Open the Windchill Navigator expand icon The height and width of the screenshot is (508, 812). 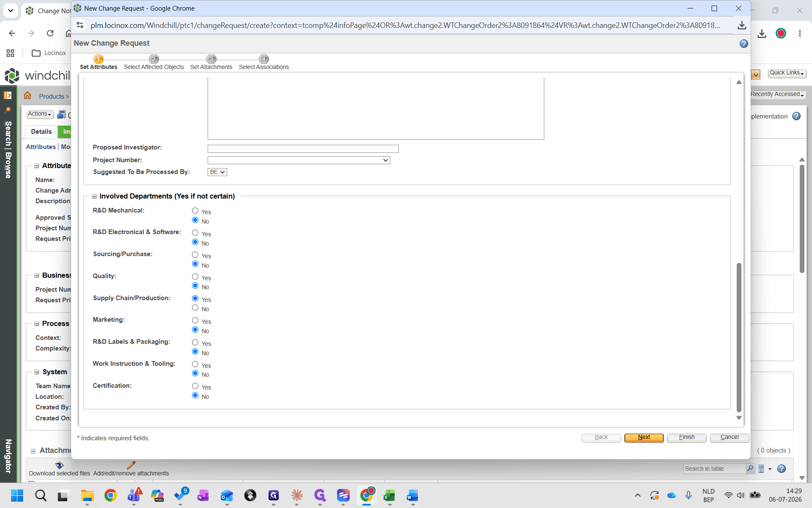tap(8, 95)
